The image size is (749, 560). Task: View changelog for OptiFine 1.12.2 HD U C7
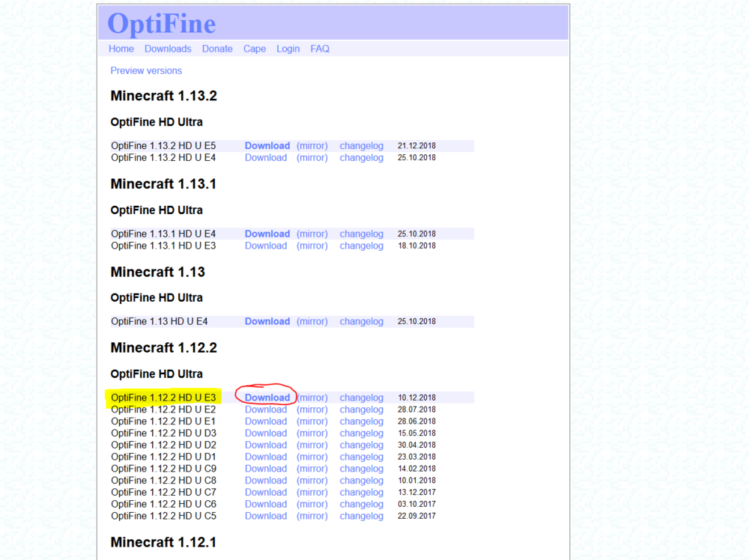coord(361,492)
